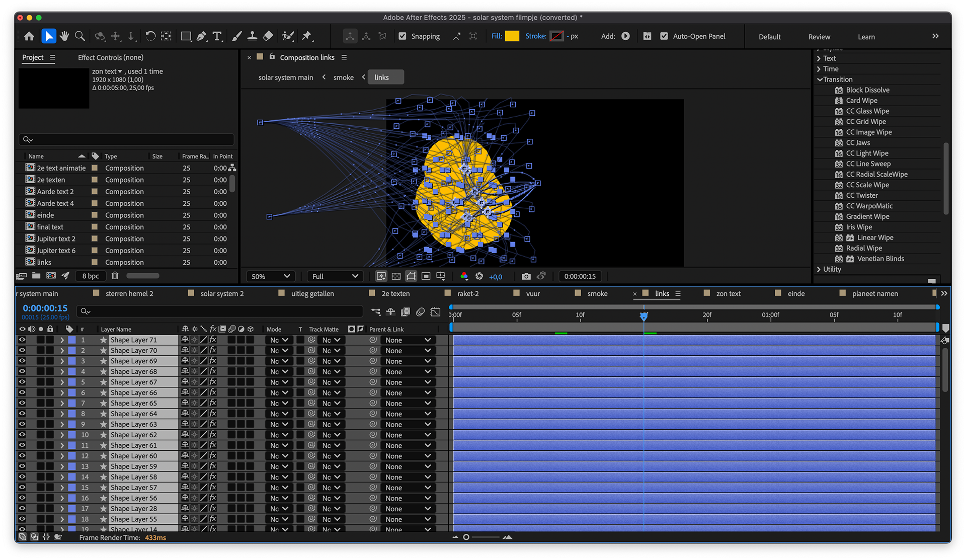Viewport: 966px width, 560px height.
Task: Select the Hand tool
Action: point(64,36)
